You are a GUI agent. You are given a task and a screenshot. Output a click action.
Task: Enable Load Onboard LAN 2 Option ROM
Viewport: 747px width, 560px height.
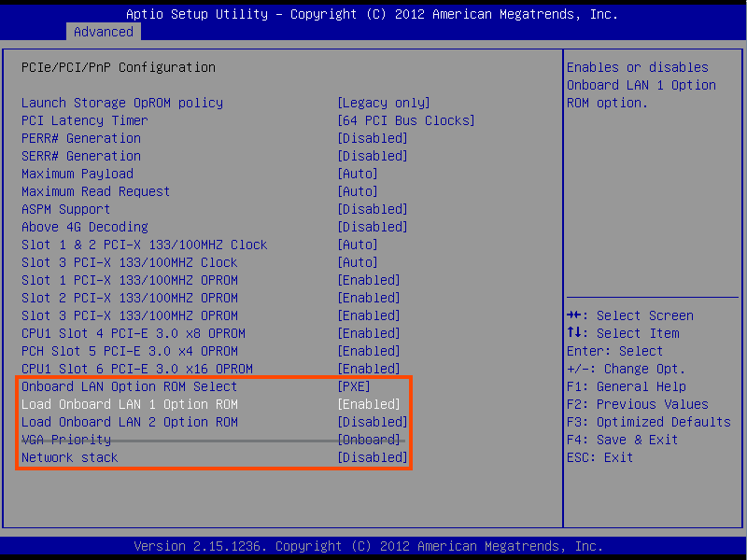pyautogui.click(x=372, y=422)
